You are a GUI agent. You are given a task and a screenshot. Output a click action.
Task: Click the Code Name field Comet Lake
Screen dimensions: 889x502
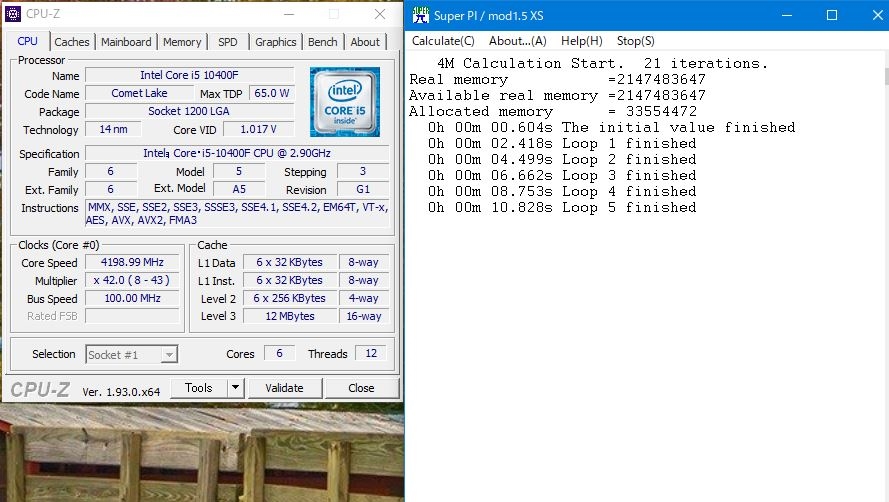pyautogui.click(x=139, y=93)
